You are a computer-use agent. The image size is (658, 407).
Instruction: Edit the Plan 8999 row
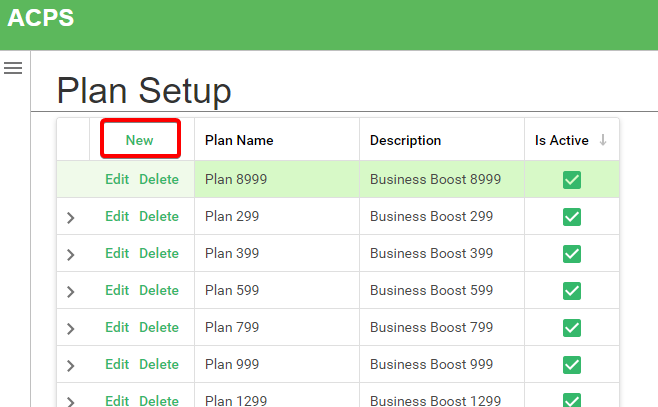[117, 180]
